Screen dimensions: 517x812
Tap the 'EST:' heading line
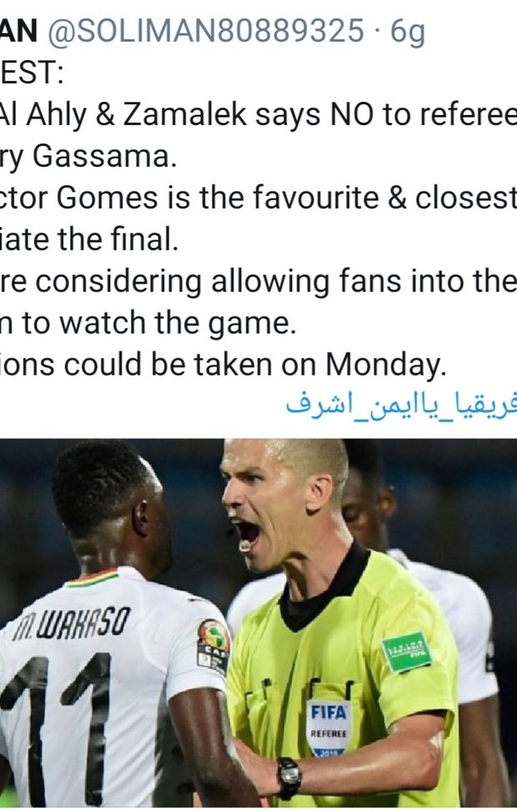pyautogui.click(x=32, y=73)
